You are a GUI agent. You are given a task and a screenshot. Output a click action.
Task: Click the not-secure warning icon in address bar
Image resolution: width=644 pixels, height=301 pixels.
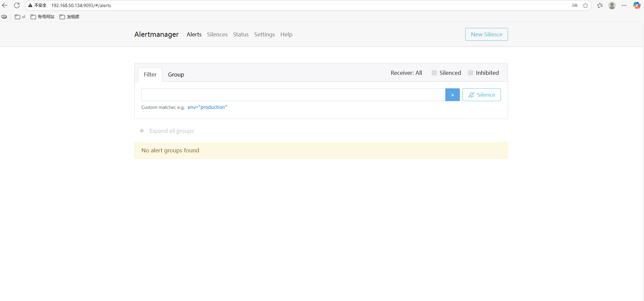30,5
